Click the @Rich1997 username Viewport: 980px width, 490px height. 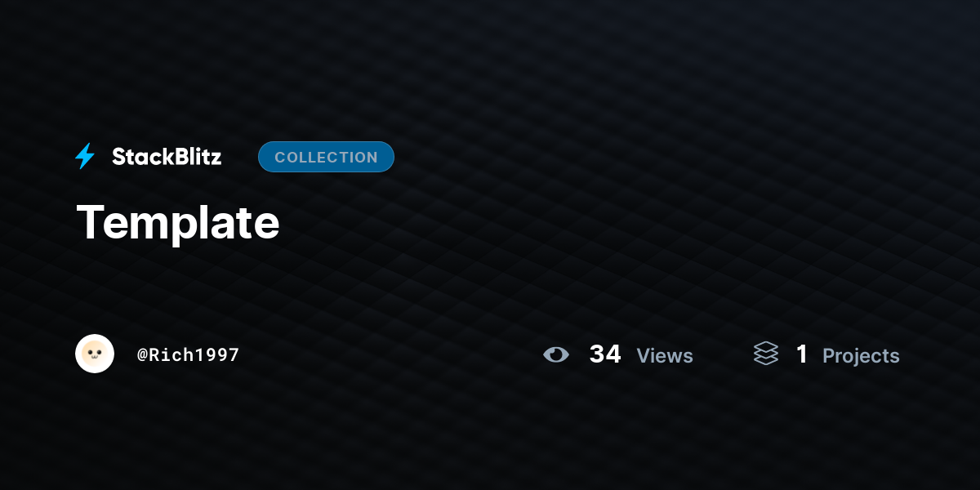coord(189,354)
